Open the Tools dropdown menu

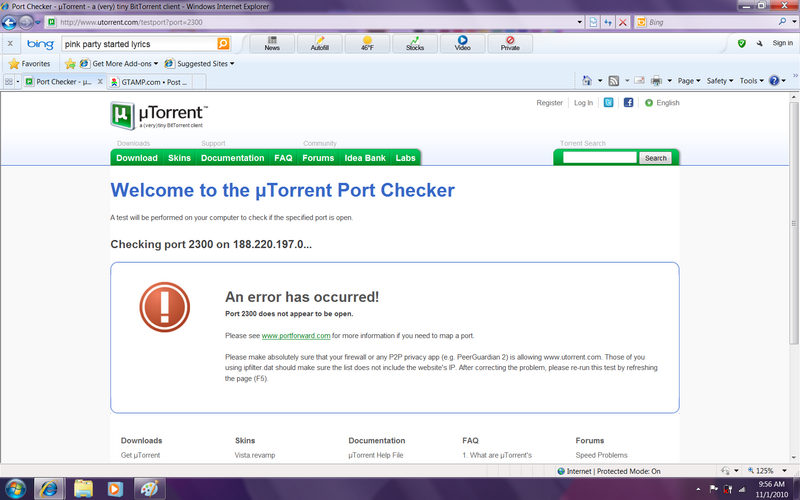coord(750,81)
